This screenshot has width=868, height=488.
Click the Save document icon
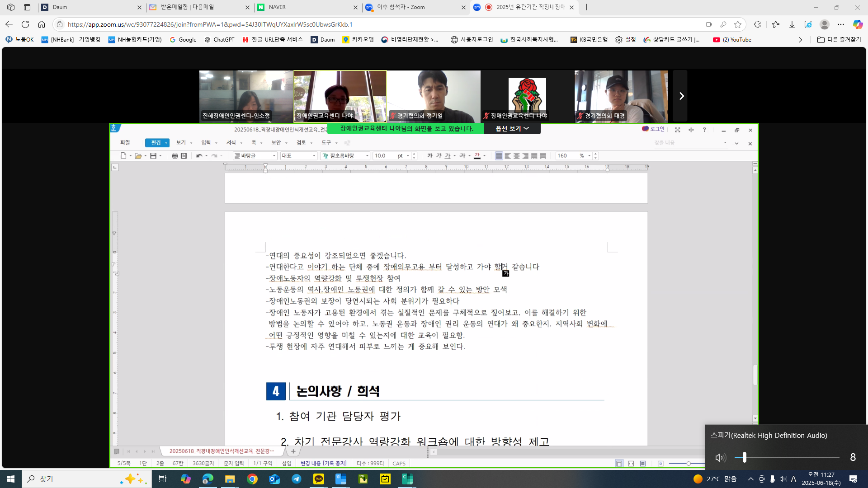153,156
